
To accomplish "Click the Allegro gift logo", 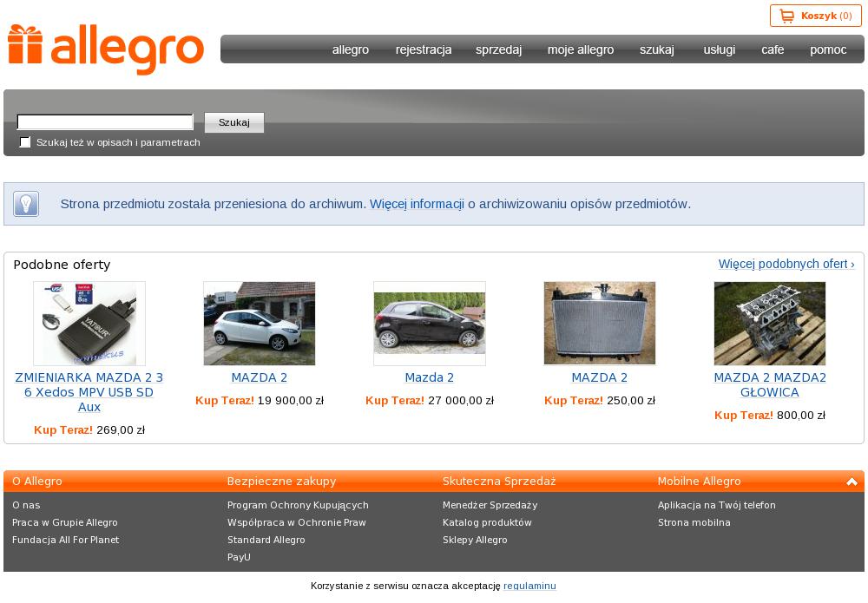I will click(105, 49).
